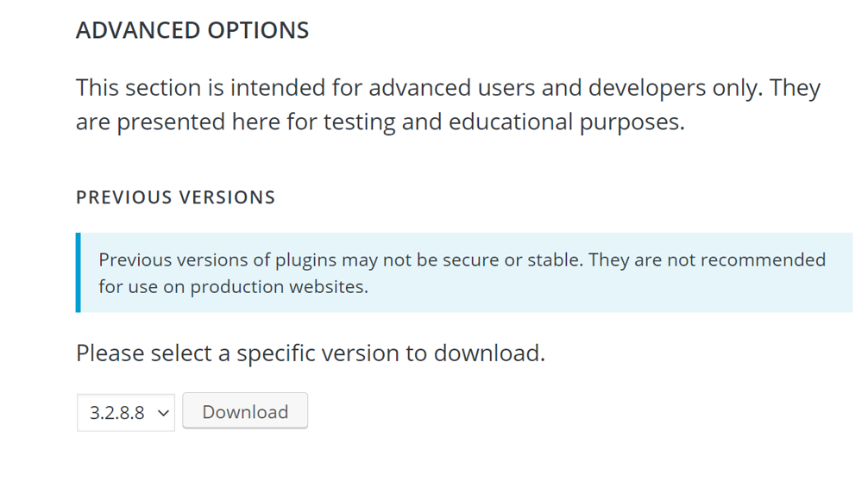The height and width of the screenshot is (481, 868).
Task: Click the "3.2.8.8" version number text
Action: 116,413
